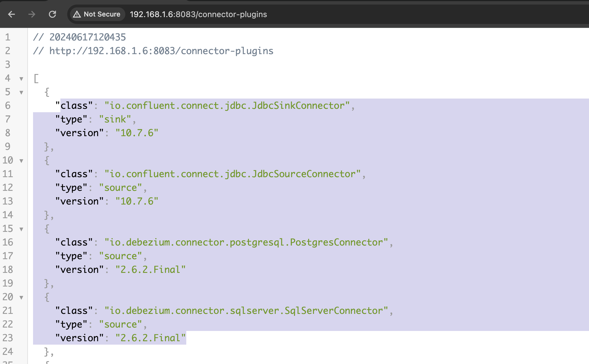This screenshot has width=589, height=364.
Task: Click the commented URL on line 2
Action: tap(161, 51)
